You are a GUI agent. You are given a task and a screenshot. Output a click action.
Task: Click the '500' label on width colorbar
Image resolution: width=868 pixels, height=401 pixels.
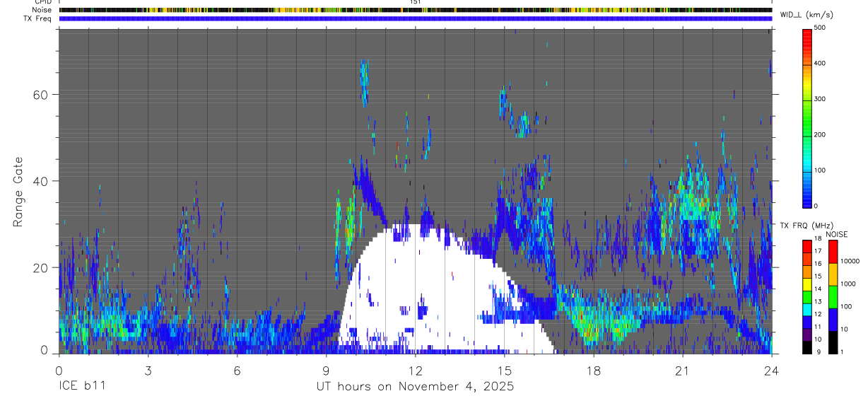pos(819,28)
